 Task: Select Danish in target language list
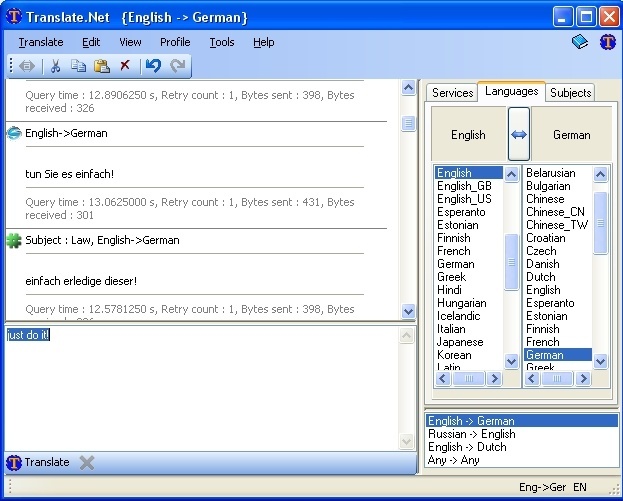click(558, 264)
